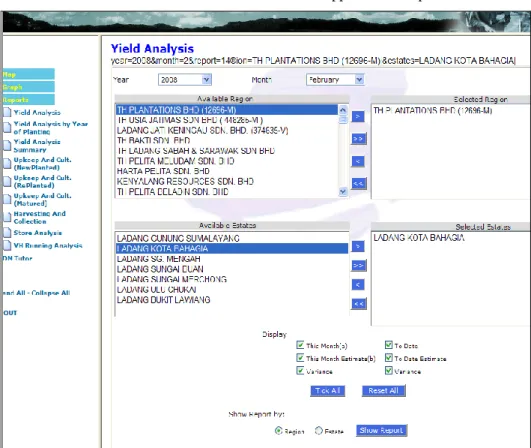Viewport: 531px width, 448px height.
Task: Select KENYALANG RESOURCES SDN. BHD region
Action: point(227,182)
